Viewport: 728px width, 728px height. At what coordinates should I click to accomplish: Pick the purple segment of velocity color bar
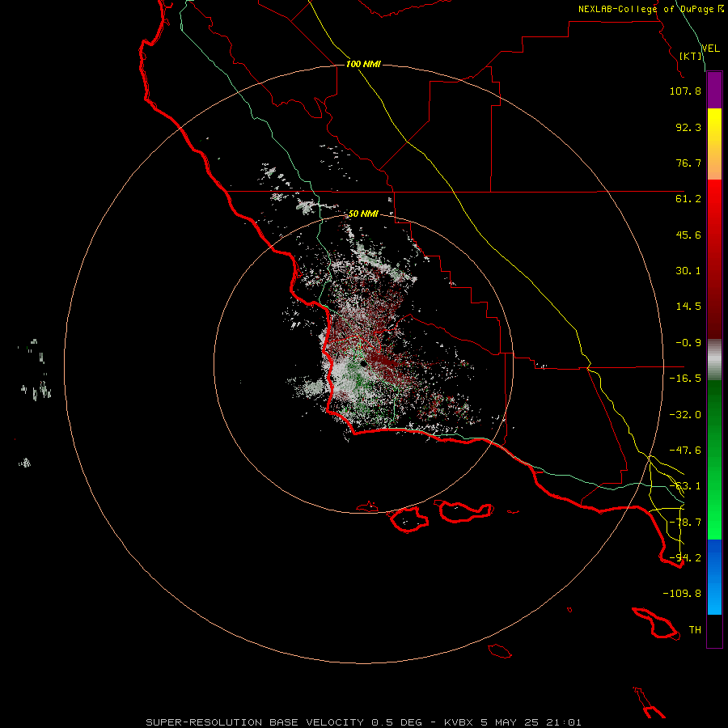pyautogui.click(x=714, y=91)
